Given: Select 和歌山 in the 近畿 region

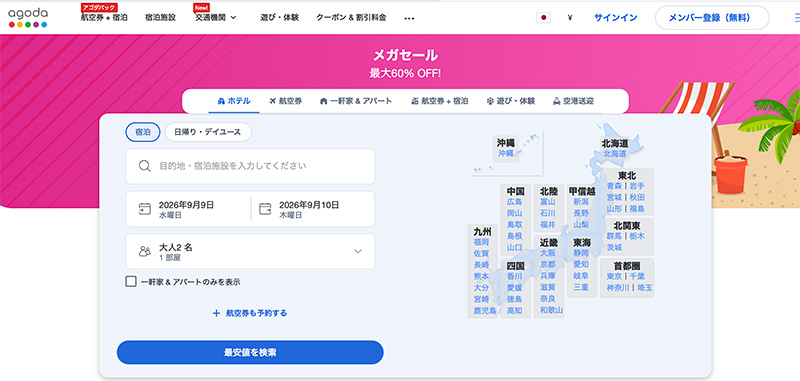Looking at the screenshot, I should click(x=552, y=310).
